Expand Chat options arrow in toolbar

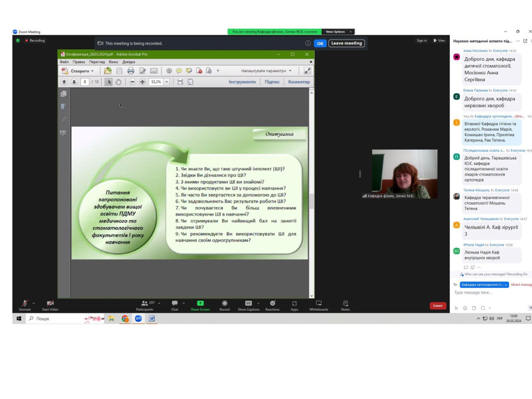(183, 303)
